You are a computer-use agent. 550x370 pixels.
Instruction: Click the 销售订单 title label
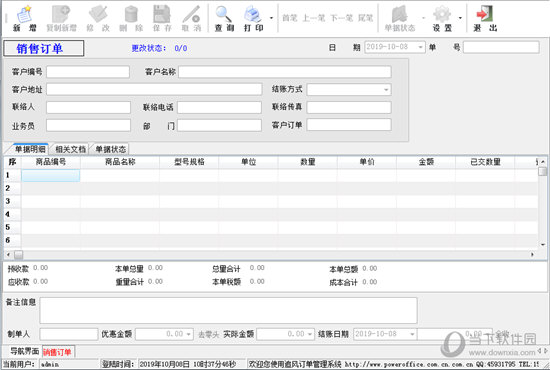pos(43,48)
